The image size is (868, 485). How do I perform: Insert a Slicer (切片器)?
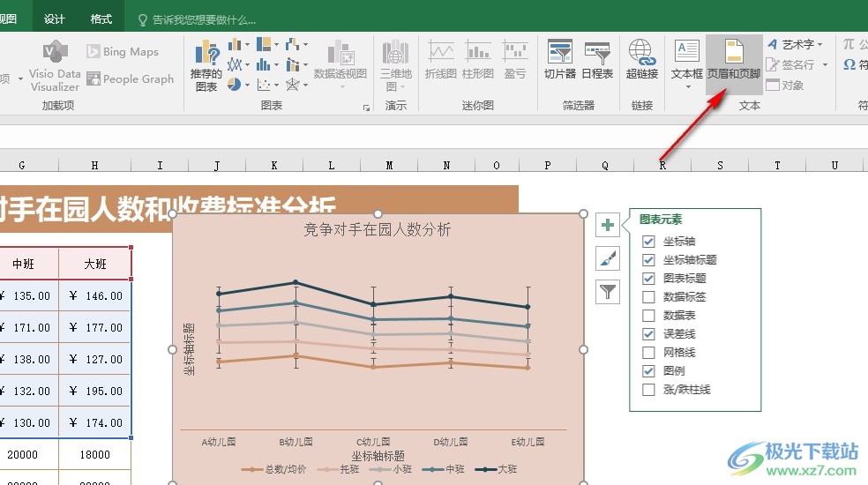559,60
